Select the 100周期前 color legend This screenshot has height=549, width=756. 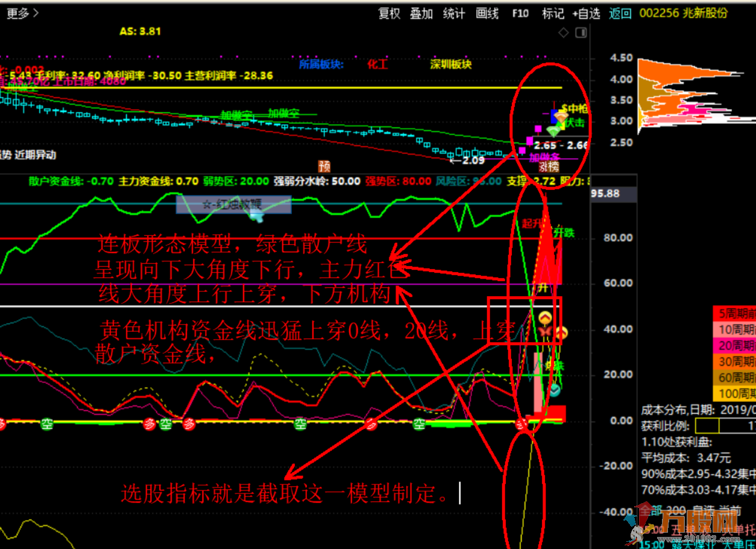734,393
